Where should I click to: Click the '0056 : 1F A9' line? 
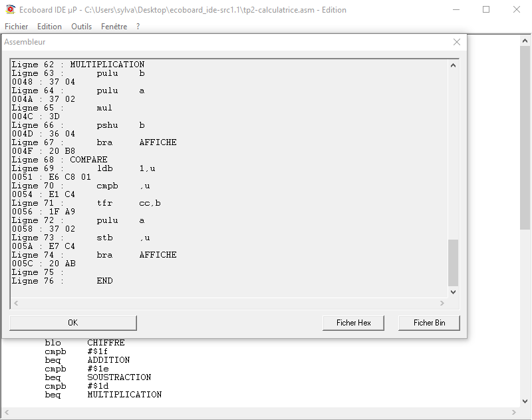pos(43,212)
